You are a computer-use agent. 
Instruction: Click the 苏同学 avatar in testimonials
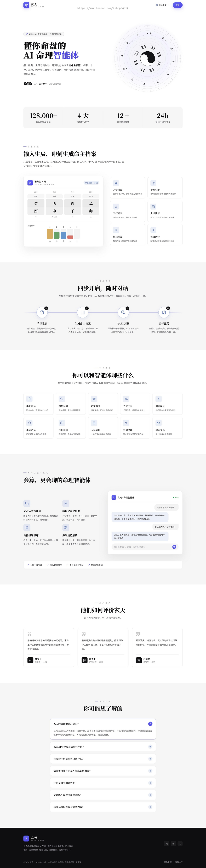click(x=138, y=660)
